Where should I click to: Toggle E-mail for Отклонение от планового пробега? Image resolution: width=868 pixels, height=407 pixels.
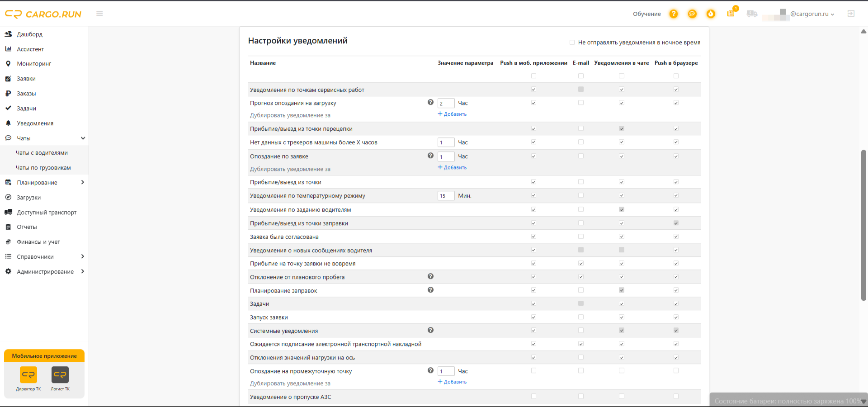point(581,277)
